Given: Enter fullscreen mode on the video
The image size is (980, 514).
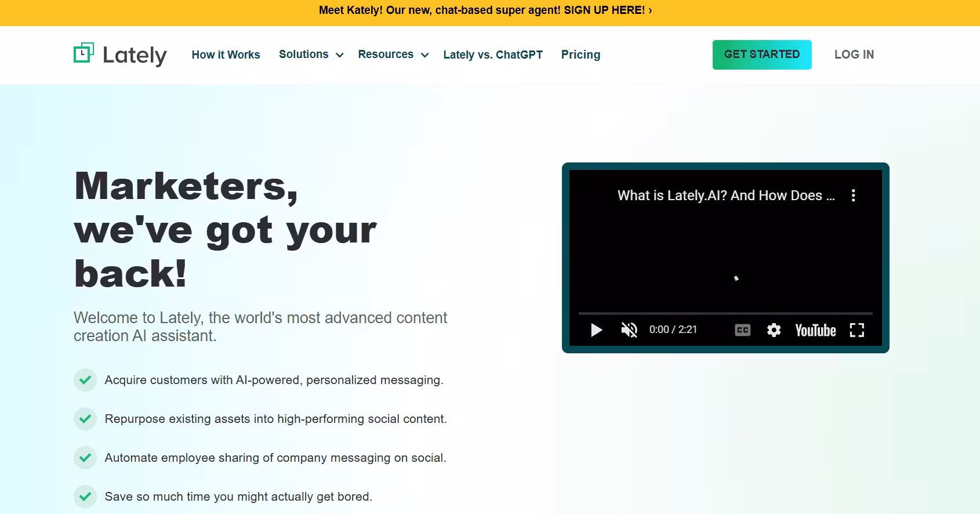Looking at the screenshot, I should 857,330.
